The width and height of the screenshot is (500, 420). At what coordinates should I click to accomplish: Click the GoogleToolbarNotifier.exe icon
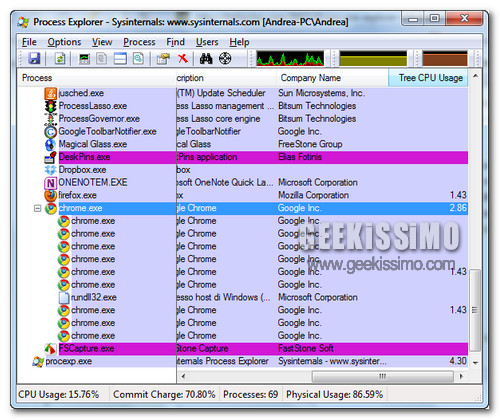(51, 132)
